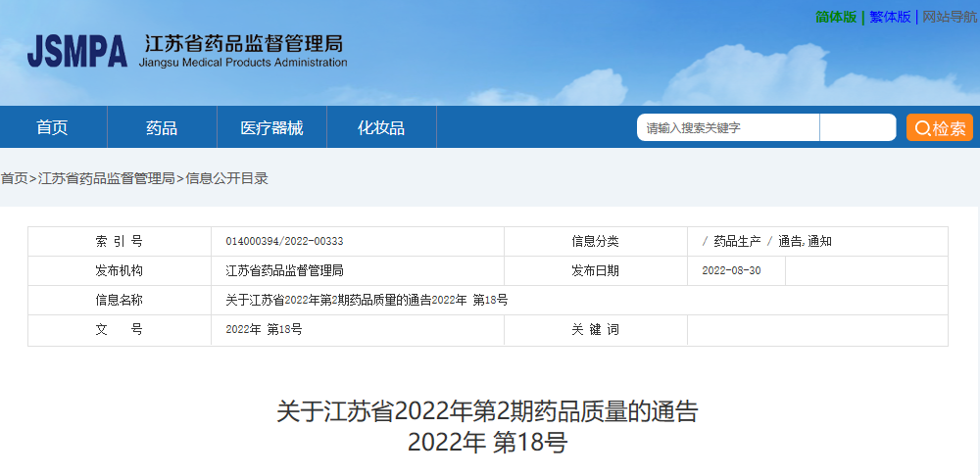Open the 首页 navigation tab
The width and height of the screenshot is (980, 476).
click(53, 127)
